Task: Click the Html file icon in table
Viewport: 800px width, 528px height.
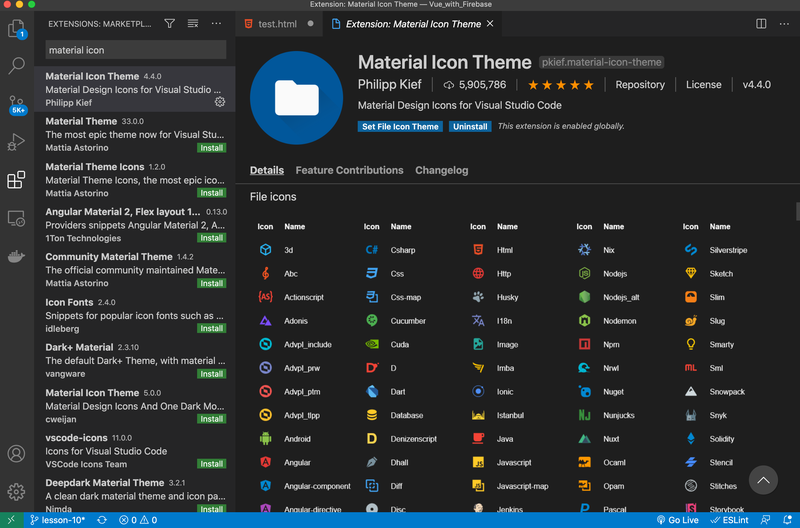Action: 478,249
